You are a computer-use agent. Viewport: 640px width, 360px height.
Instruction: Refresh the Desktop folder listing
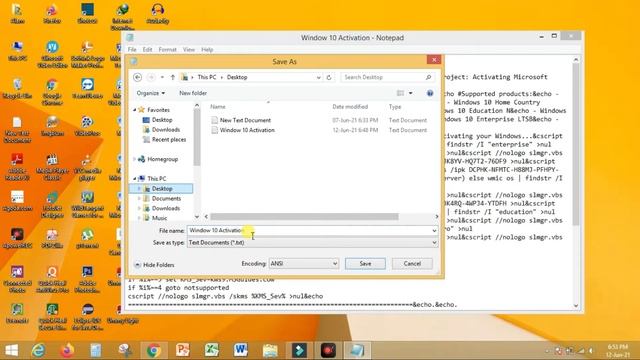(329, 77)
